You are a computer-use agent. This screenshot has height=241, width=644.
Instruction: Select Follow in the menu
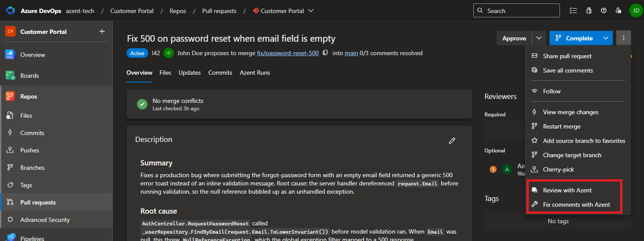pyautogui.click(x=578, y=91)
